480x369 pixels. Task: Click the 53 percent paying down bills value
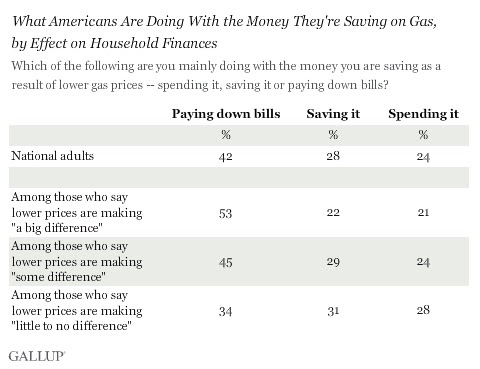[226, 213]
